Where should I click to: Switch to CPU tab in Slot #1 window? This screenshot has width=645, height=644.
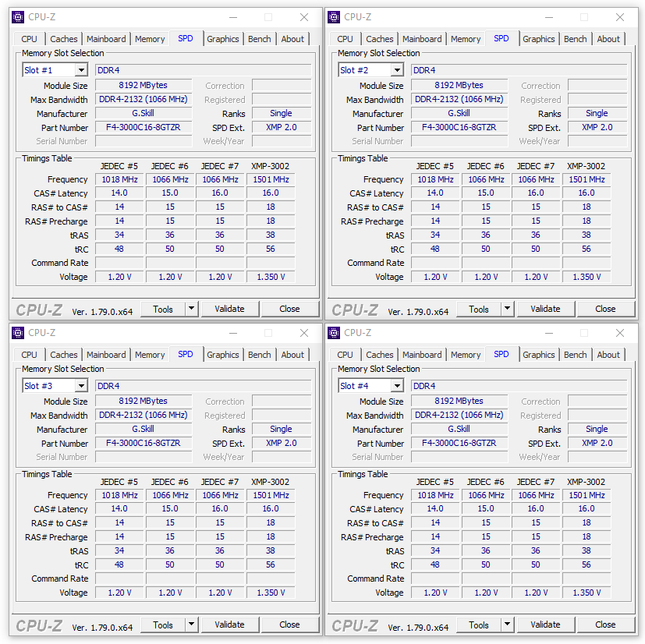[x=29, y=39]
